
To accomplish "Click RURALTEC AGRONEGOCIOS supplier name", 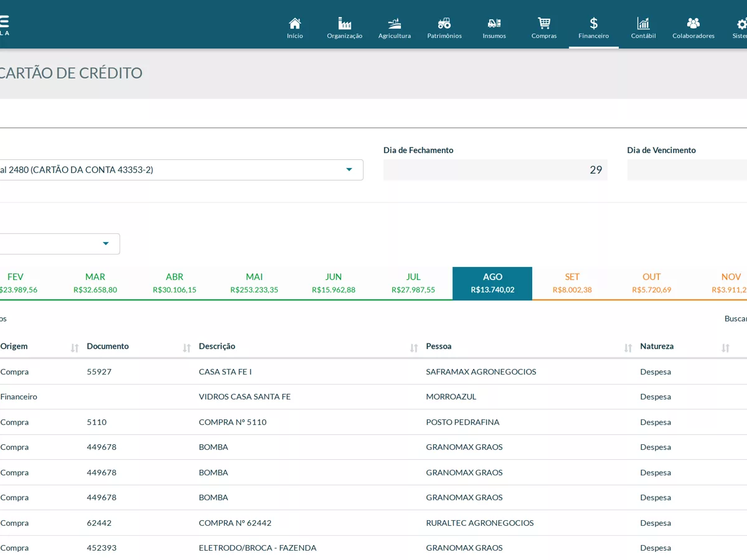I will pos(480,523).
